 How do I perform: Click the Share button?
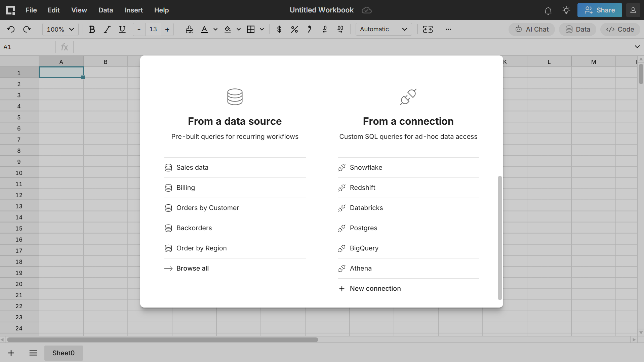pyautogui.click(x=600, y=10)
